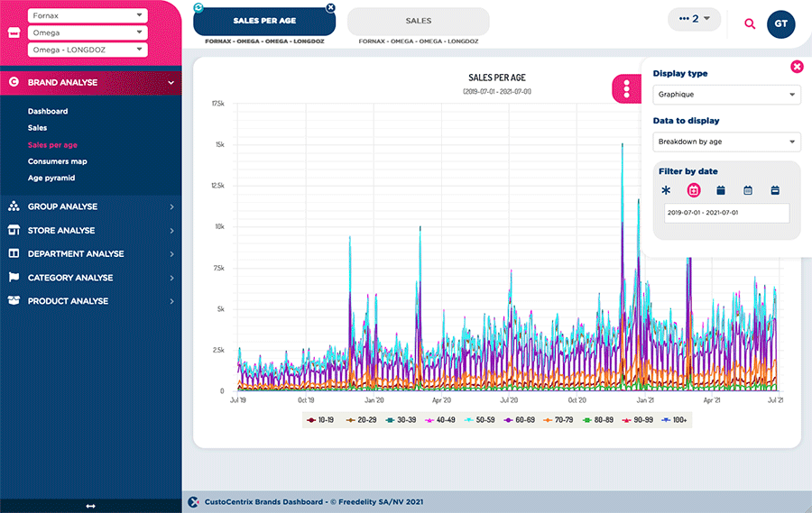Close the display settings panel
Image resolution: width=812 pixels, height=513 pixels.
tap(796, 67)
